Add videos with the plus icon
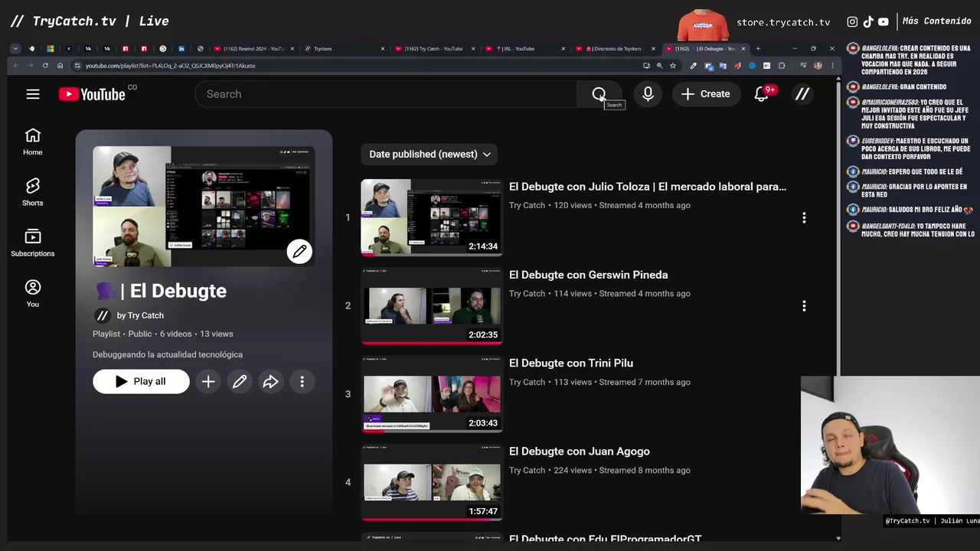The image size is (980, 551). pyautogui.click(x=208, y=381)
